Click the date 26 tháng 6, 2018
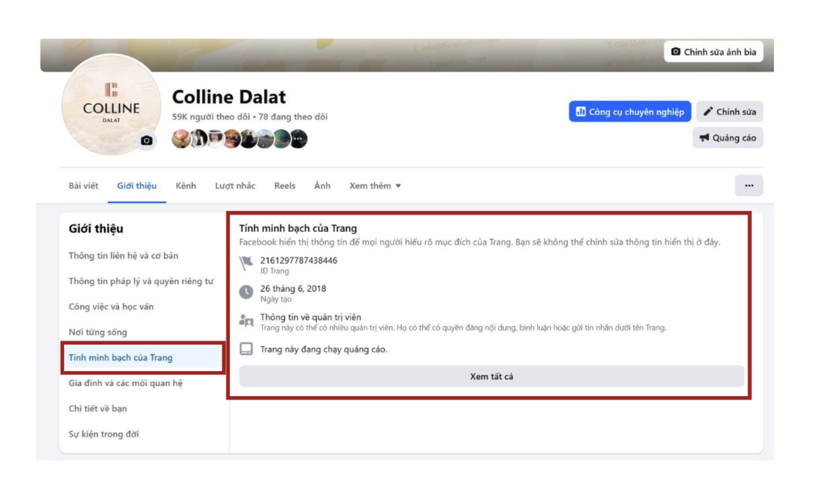816x504 pixels. point(293,289)
